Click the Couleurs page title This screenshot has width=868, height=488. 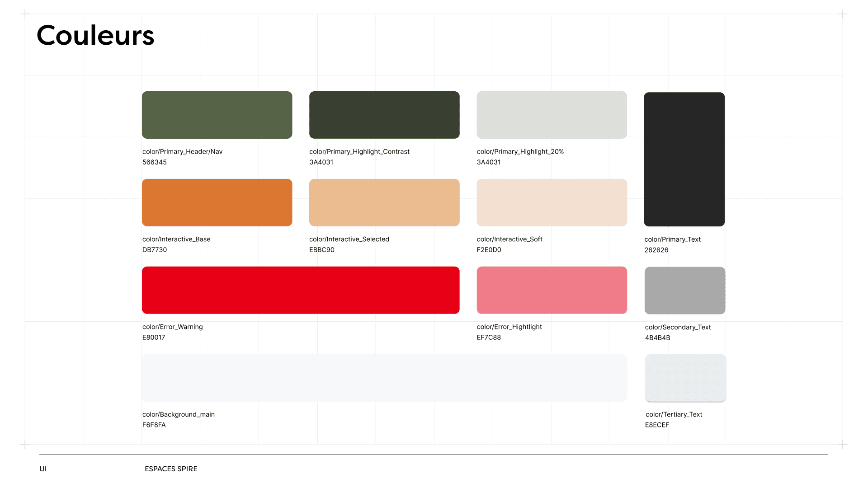coord(95,35)
